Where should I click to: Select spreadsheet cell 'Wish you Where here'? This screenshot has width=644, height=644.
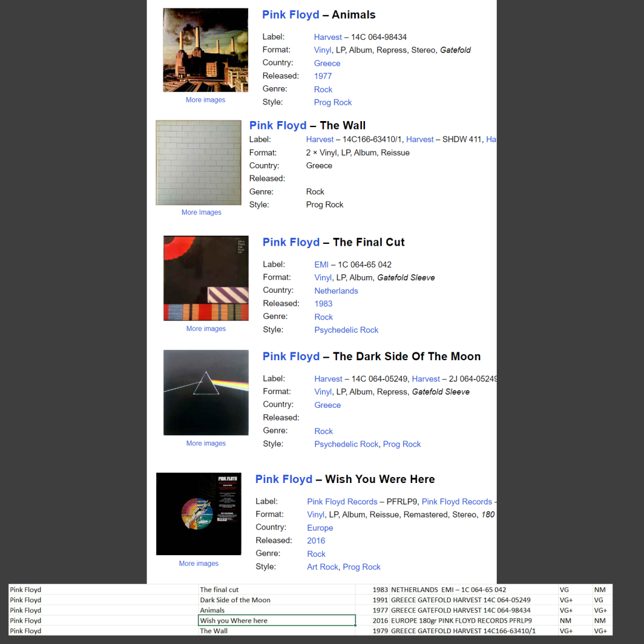(277, 620)
